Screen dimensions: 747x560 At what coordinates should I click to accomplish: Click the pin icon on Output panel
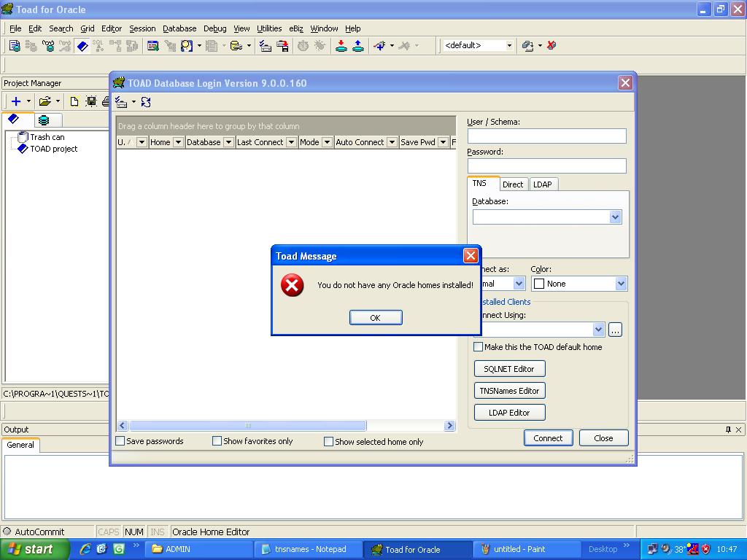pos(728,429)
